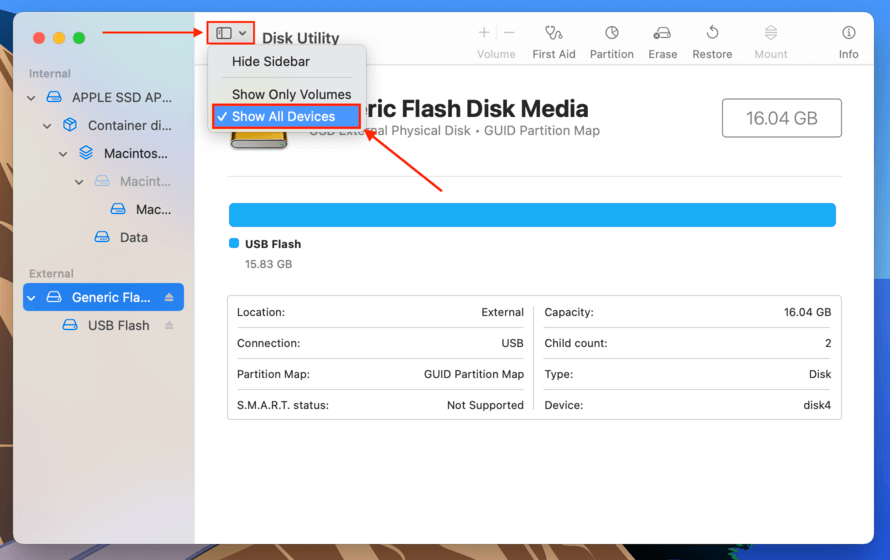Select Container di... in the sidebar
The image size is (890, 560).
point(103,125)
